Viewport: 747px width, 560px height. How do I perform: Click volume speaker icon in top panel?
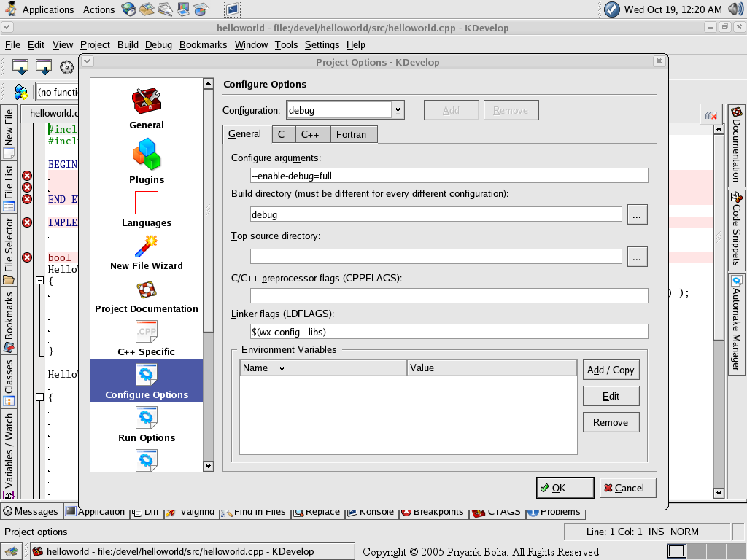tap(735, 9)
